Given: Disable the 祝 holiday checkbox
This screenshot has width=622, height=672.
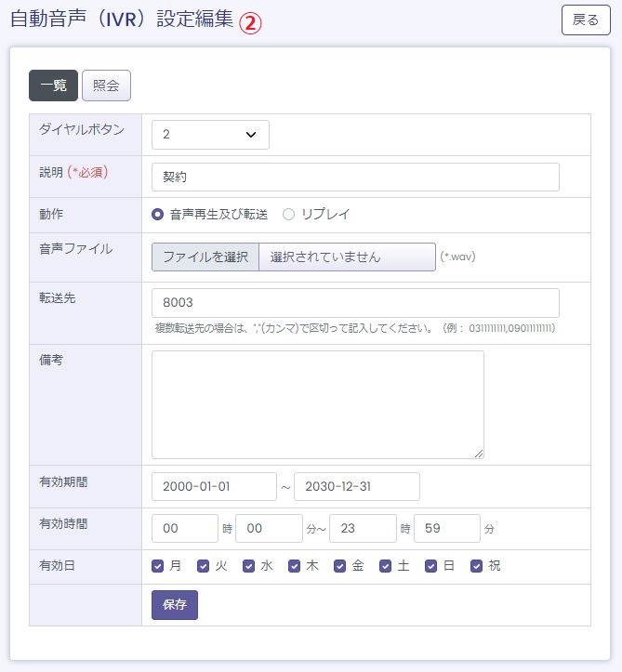Looking at the screenshot, I should coord(477,565).
